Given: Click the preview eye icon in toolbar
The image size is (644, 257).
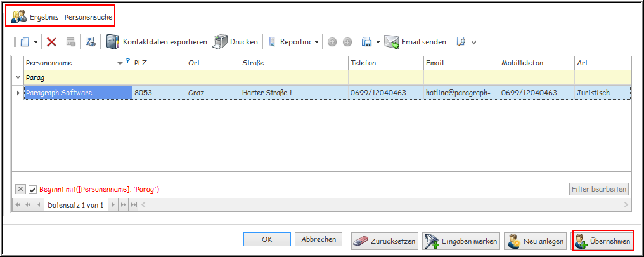Looking at the screenshot, I should coord(90,42).
